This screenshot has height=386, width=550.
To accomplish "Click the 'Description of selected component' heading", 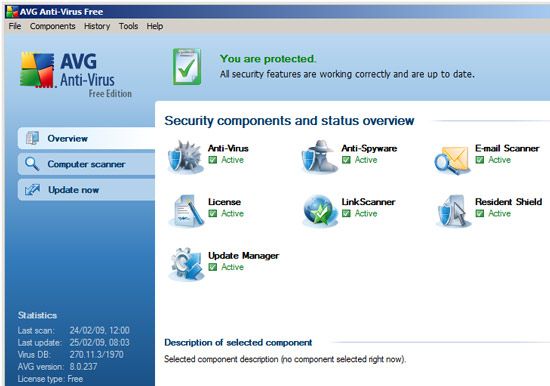I will [x=238, y=342].
